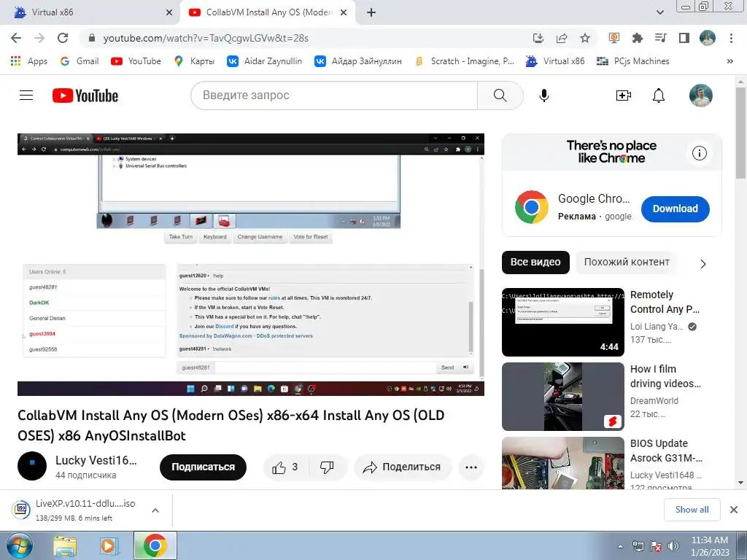
Task: Click the browser back arrow
Action: click(x=16, y=38)
